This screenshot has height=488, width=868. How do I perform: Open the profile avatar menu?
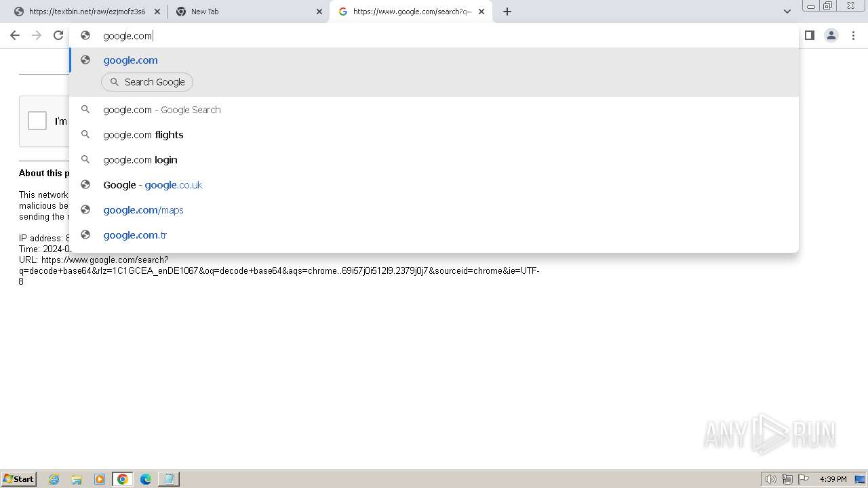(831, 35)
